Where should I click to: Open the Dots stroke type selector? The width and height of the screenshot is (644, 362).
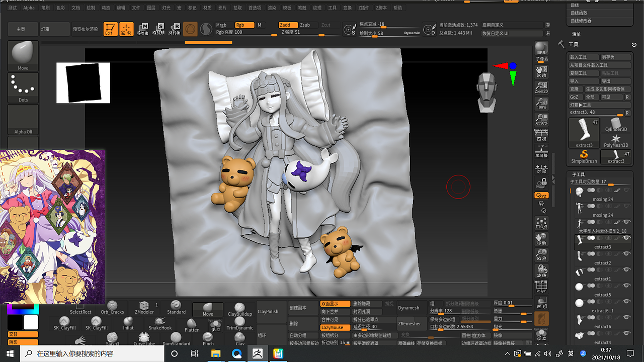click(x=23, y=88)
